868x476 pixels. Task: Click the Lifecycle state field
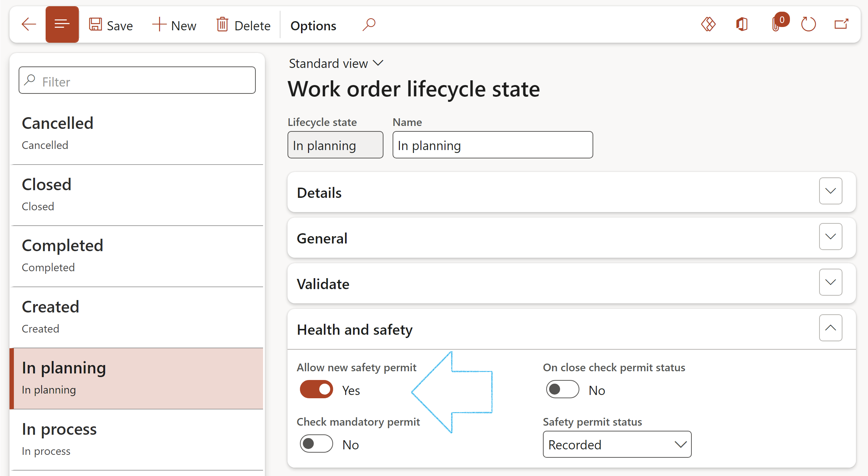335,145
